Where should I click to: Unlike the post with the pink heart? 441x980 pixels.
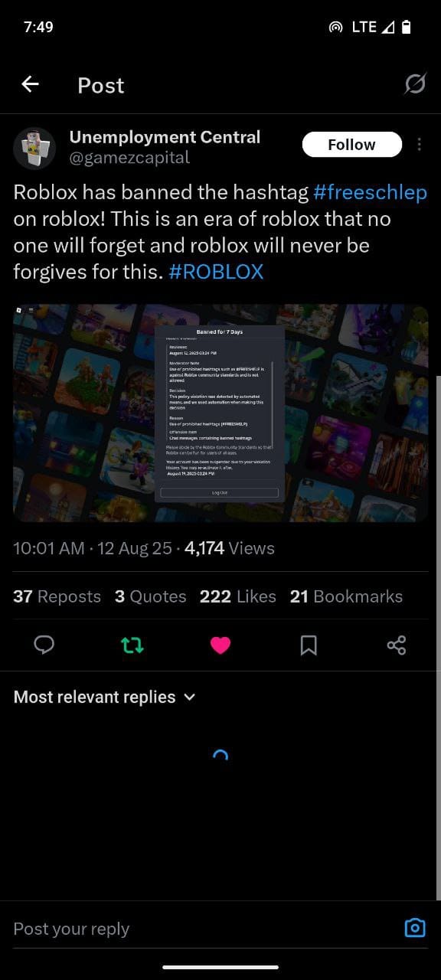tap(220, 645)
